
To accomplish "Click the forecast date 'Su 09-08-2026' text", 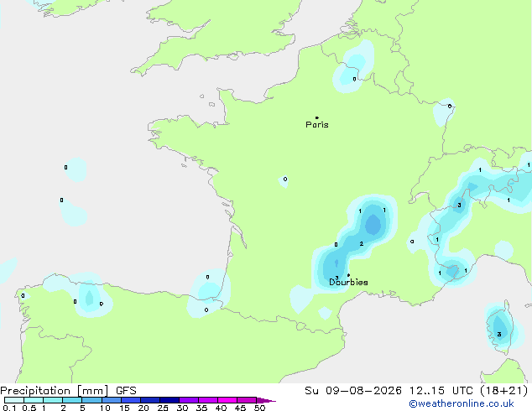I will [x=353, y=391].
